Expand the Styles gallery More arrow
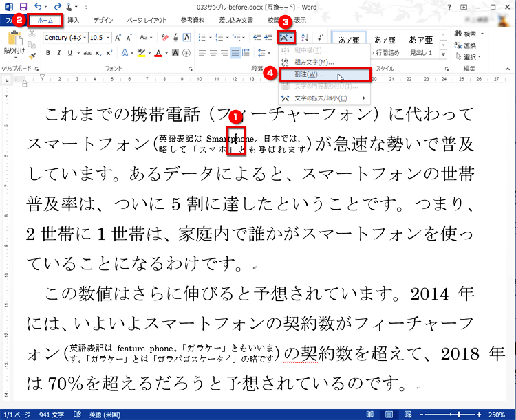Screen dimensions: 516x420 [443, 54]
